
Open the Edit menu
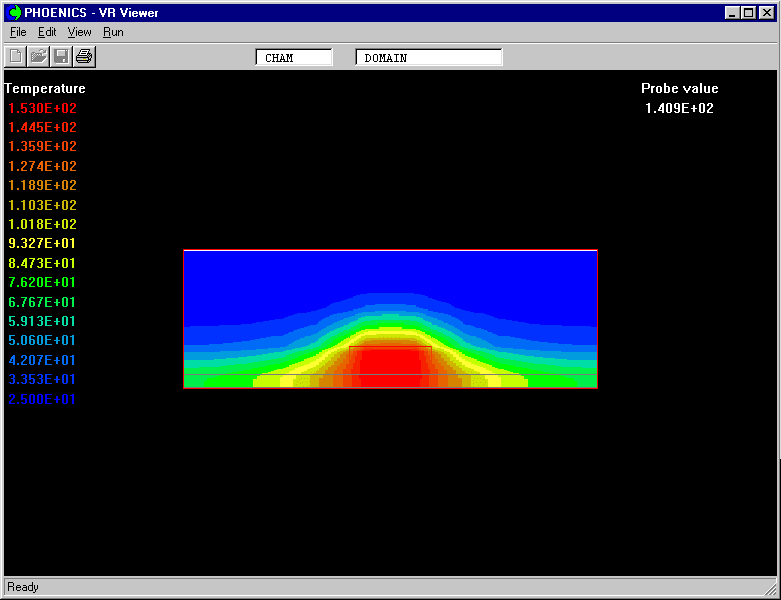point(47,32)
